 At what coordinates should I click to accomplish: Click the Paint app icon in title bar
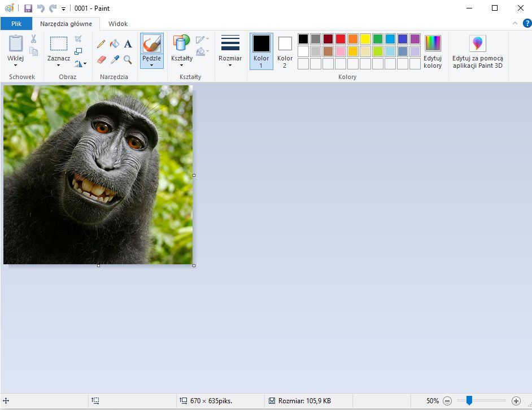(10, 8)
